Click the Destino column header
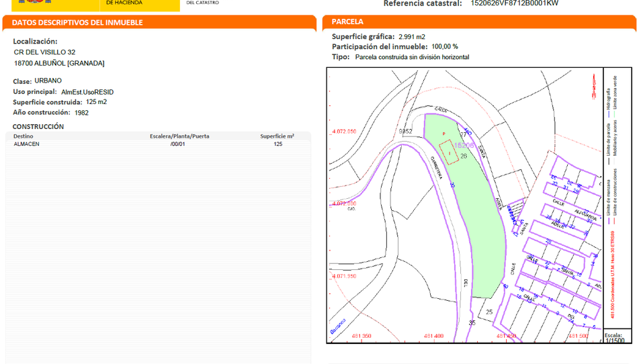 23,136
